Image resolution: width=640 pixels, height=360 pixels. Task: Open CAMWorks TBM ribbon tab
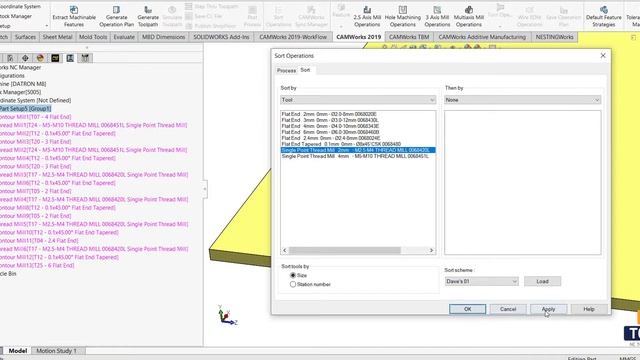tap(409, 37)
